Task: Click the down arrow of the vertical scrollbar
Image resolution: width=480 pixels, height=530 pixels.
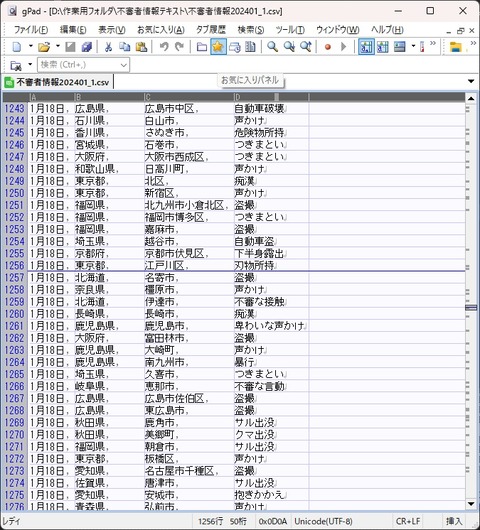Action: click(471, 504)
